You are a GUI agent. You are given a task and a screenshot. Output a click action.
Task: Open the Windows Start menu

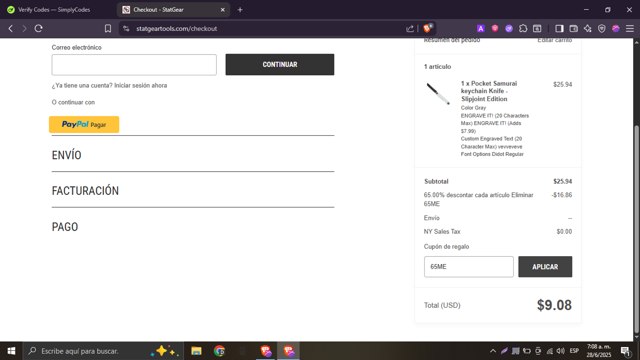click(11, 351)
